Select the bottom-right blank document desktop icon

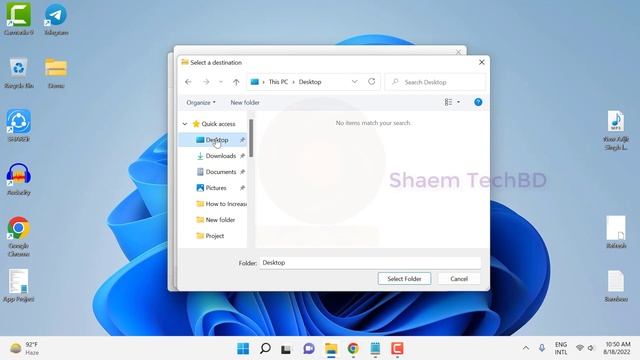pos(616,286)
